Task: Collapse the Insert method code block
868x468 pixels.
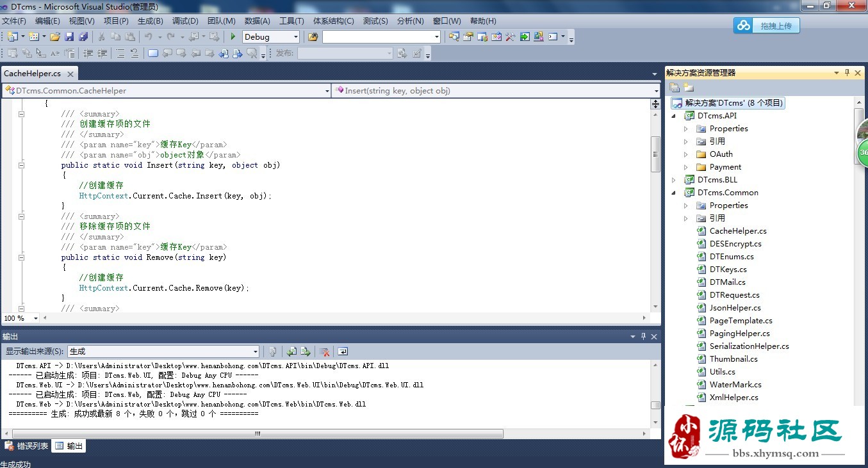Action: (21, 165)
